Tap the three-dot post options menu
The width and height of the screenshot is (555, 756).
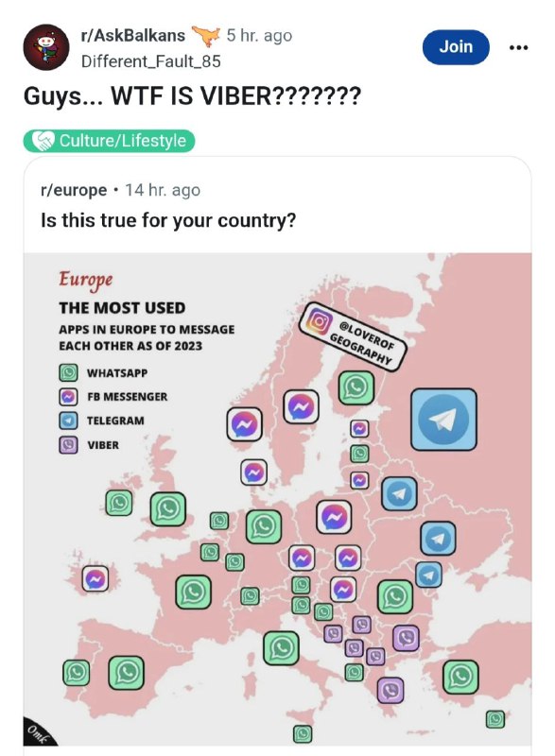[518, 47]
